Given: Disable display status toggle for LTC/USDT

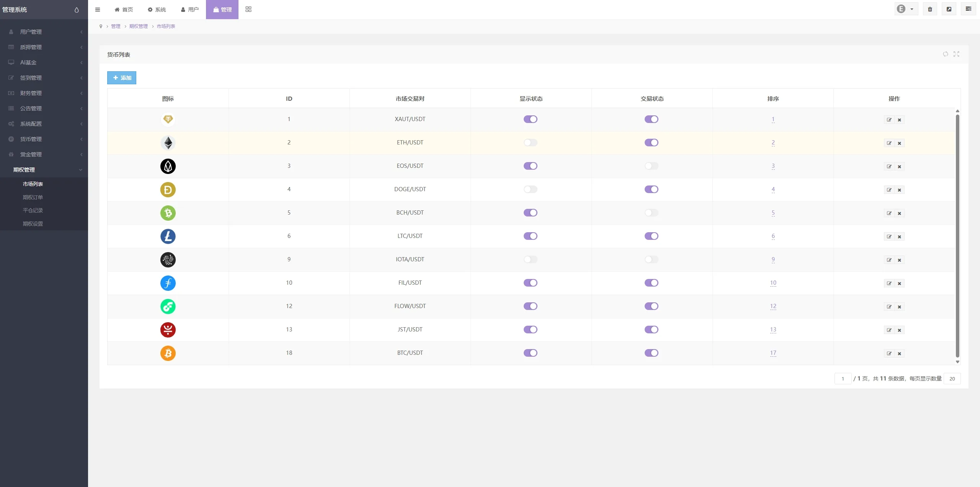Looking at the screenshot, I should (530, 236).
